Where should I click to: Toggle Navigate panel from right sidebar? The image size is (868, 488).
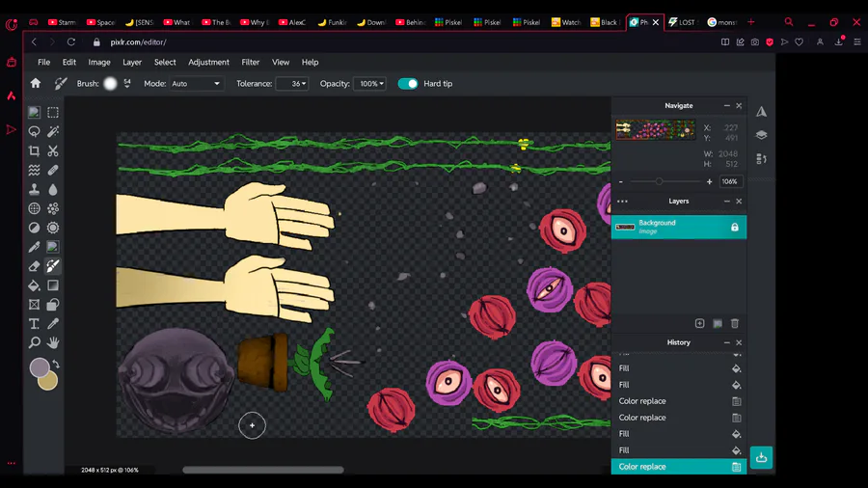761,112
